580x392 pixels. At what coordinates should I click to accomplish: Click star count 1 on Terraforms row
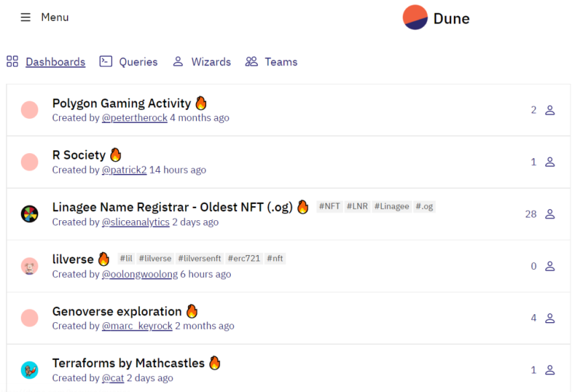(x=534, y=370)
